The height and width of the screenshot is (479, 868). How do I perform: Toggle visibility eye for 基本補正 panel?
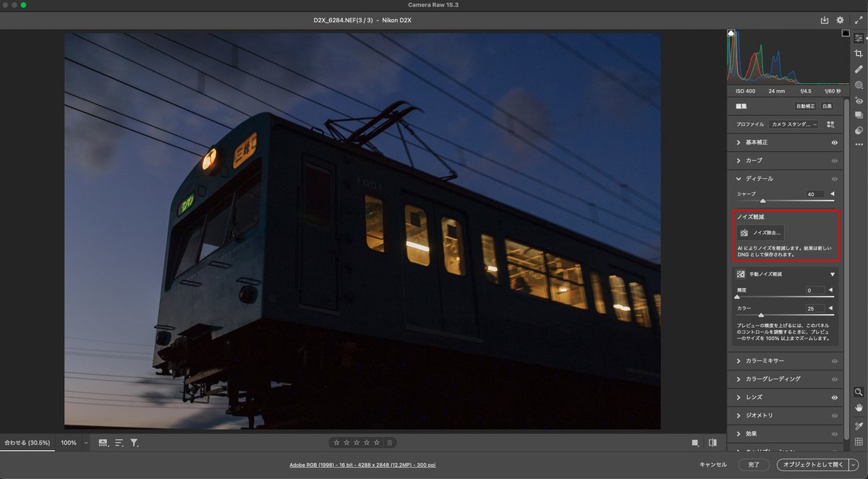click(x=834, y=143)
